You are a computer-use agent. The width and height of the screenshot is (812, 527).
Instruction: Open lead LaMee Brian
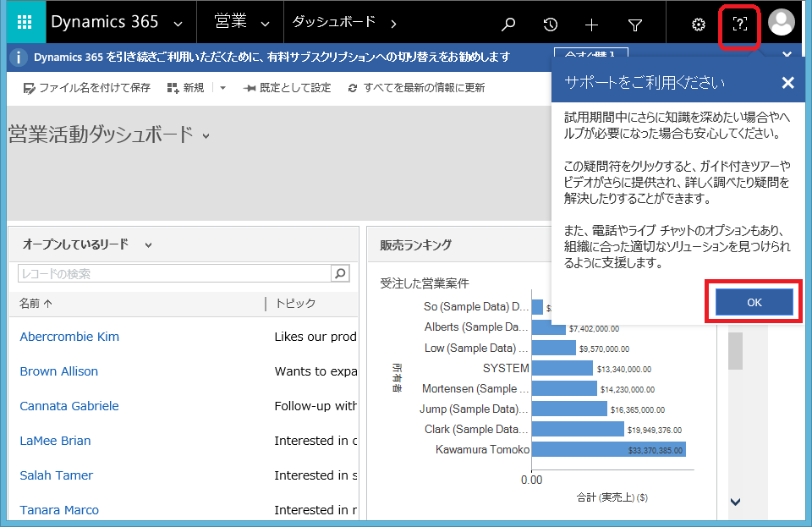coord(55,441)
